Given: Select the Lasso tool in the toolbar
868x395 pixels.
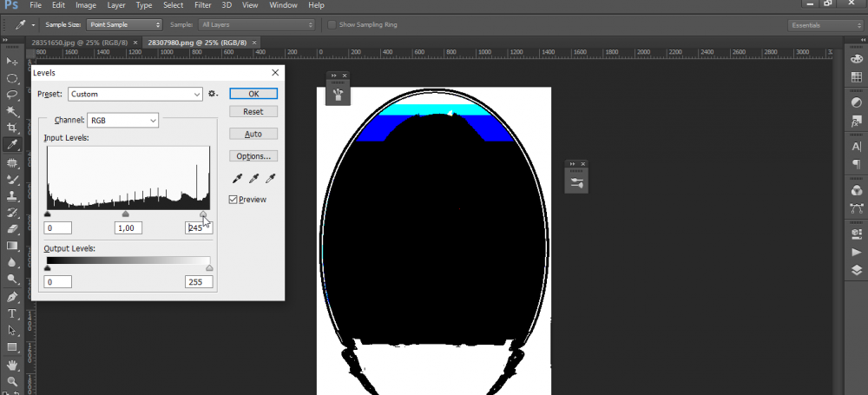Looking at the screenshot, I should coord(12,94).
